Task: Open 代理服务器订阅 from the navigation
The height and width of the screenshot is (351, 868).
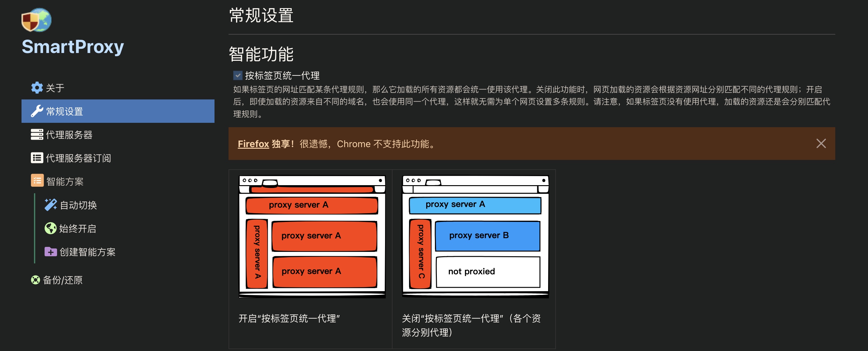Action: (x=79, y=158)
